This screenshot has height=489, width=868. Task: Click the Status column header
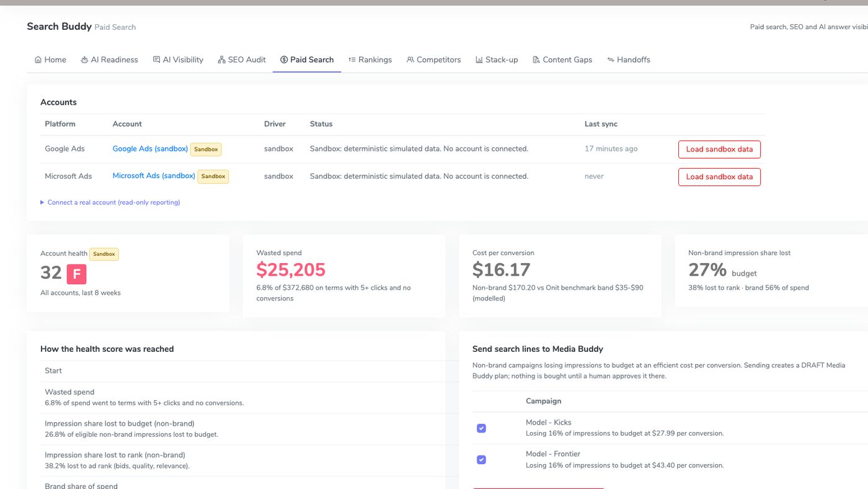point(321,124)
